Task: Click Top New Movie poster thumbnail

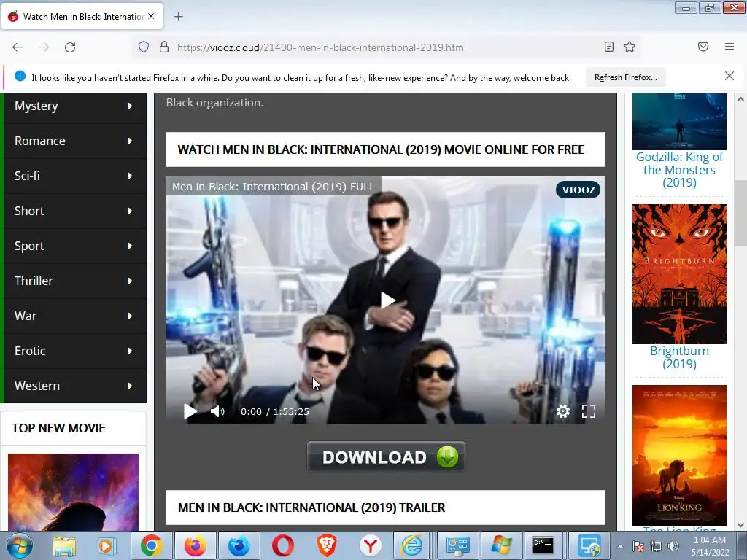Action: (x=74, y=492)
